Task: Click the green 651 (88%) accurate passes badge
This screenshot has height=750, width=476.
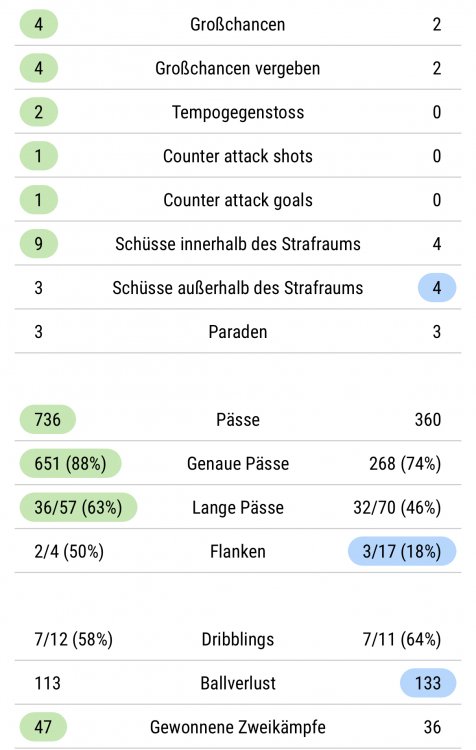Action: (x=70, y=463)
